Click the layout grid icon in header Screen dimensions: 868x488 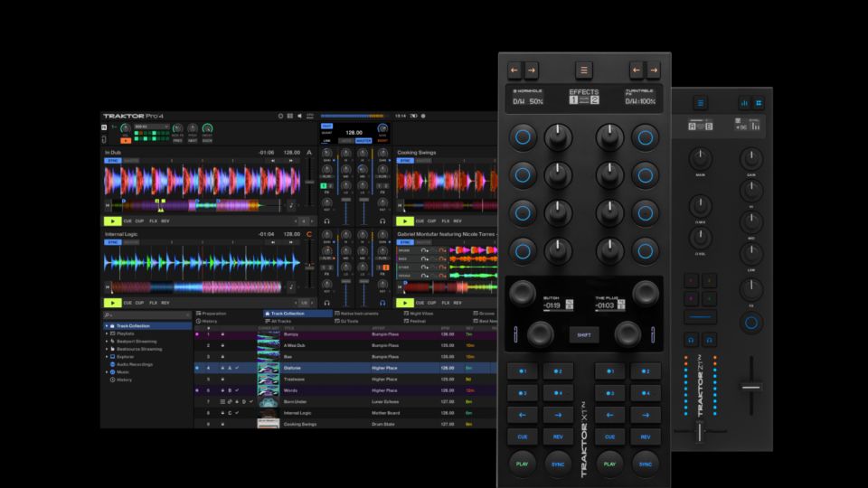pos(289,116)
